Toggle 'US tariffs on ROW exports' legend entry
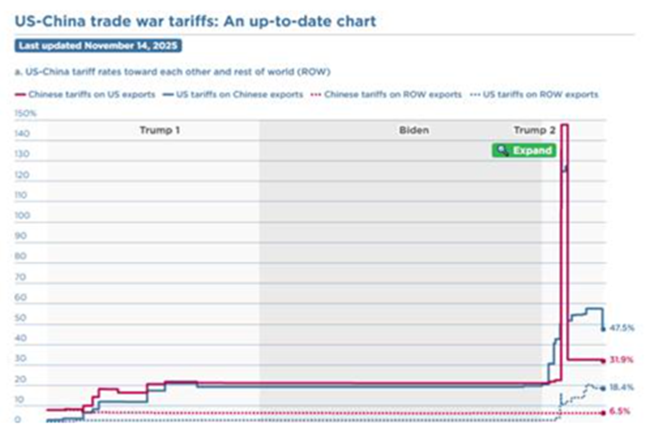Viewport: 650px width, 441px height. [534, 94]
